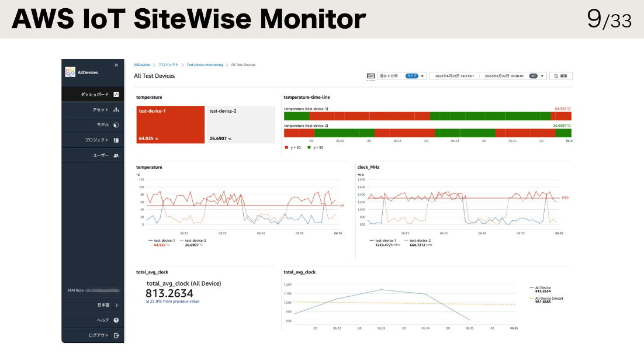Click the logout exit icon
644x357 pixels.
(116, 335)
